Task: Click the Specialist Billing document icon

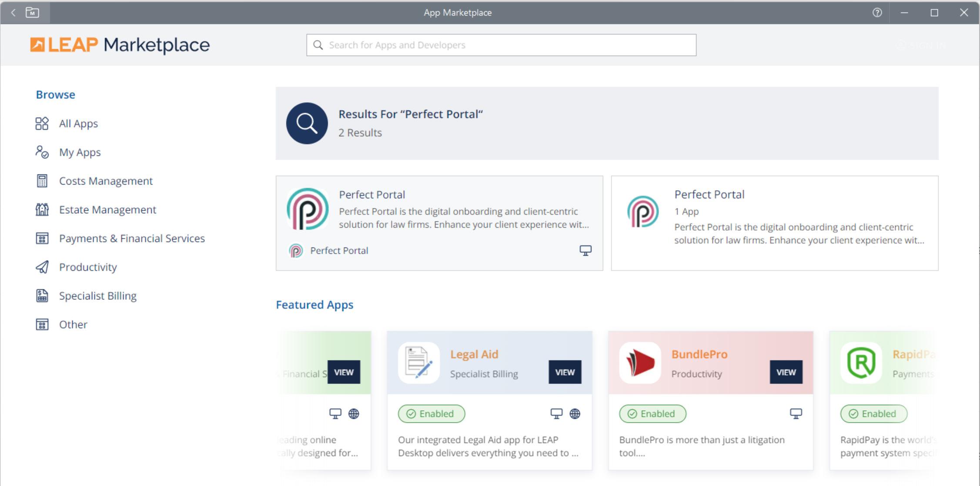Action: click(42, 296)
